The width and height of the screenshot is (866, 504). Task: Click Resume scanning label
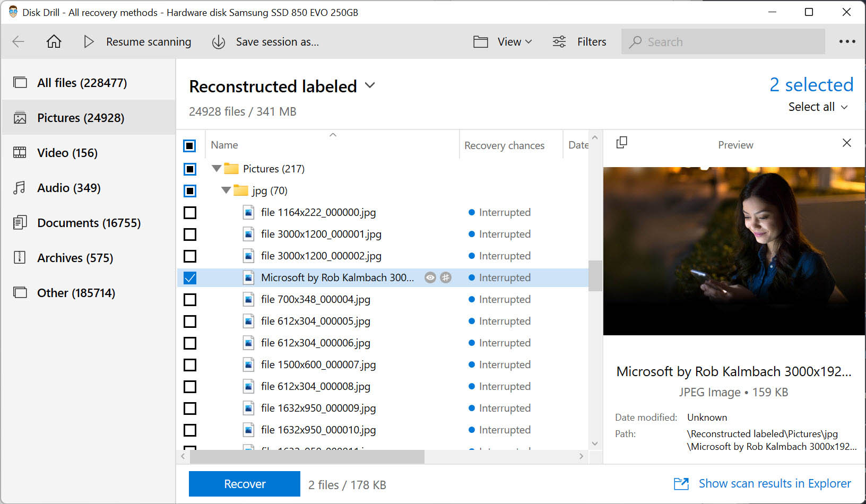(149, 42)
